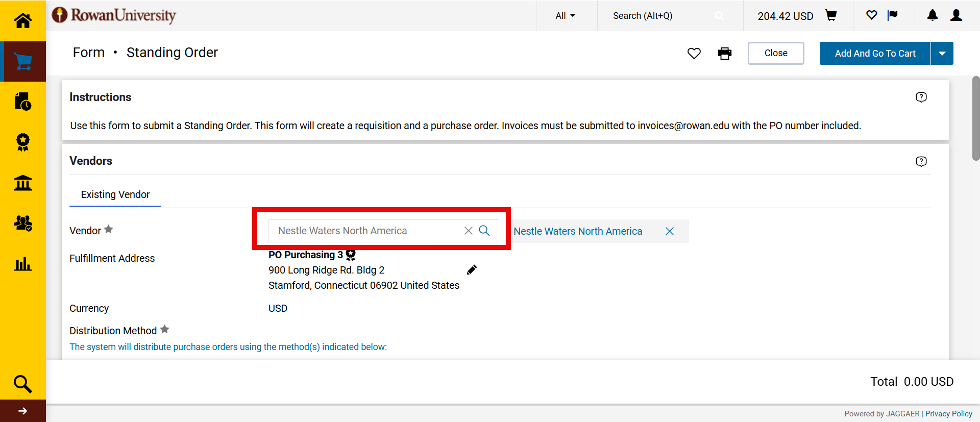Screen dimensions: 980x422
Task: Edit the fulfillment address with pencil icon
Action: [472, 270]
